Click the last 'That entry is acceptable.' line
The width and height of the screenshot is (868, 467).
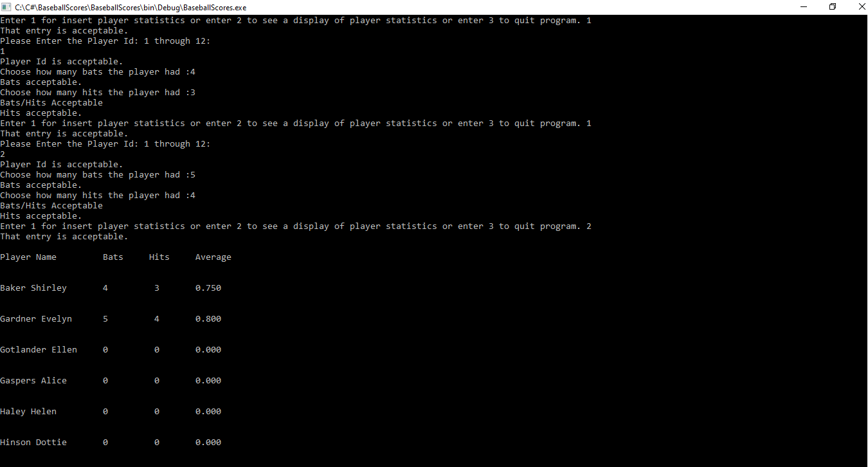[64, 237]
